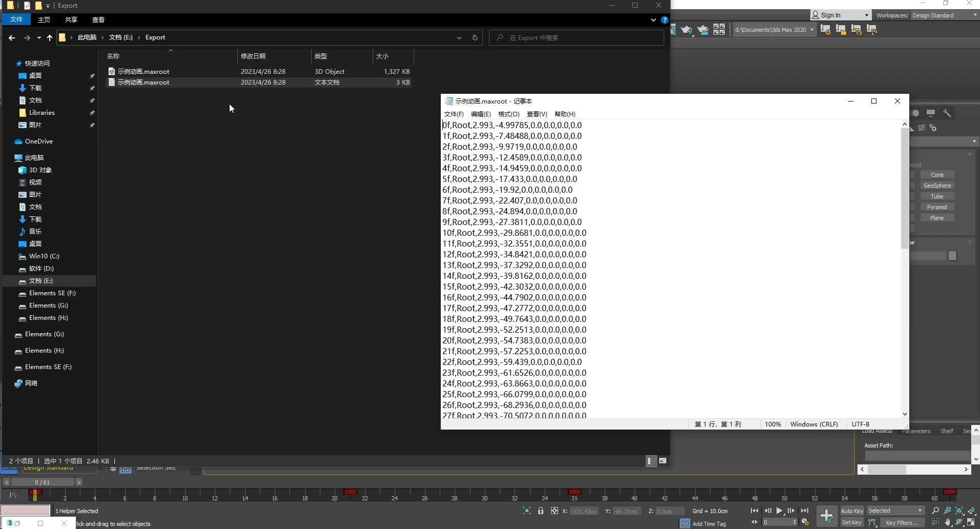Click Maximize Viewport Toggle icon
Viewport: 980px width, 529px height.
971,522
